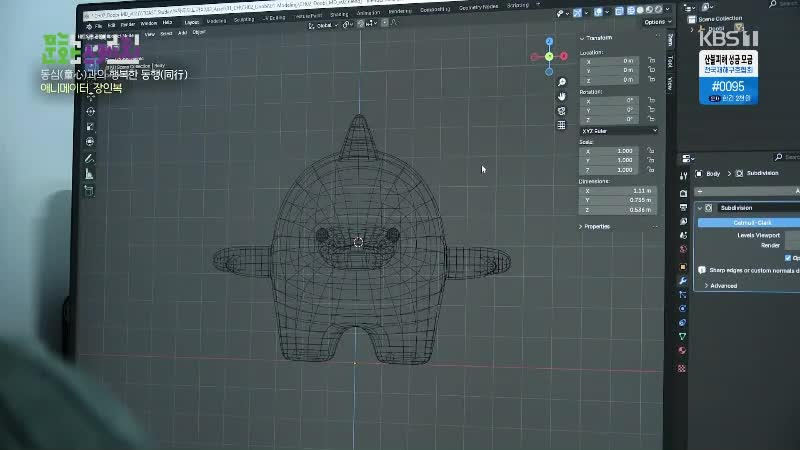Viewport: 800px width, 450px height.
Task: Open the Output properties tab icon
Action: [x=683, y=208]
